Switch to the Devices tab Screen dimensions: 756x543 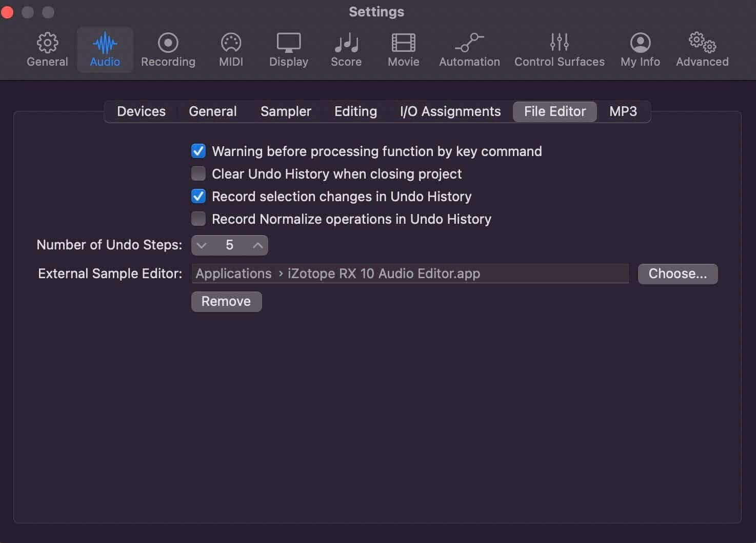pyautogui.click(x=141, y=111)
